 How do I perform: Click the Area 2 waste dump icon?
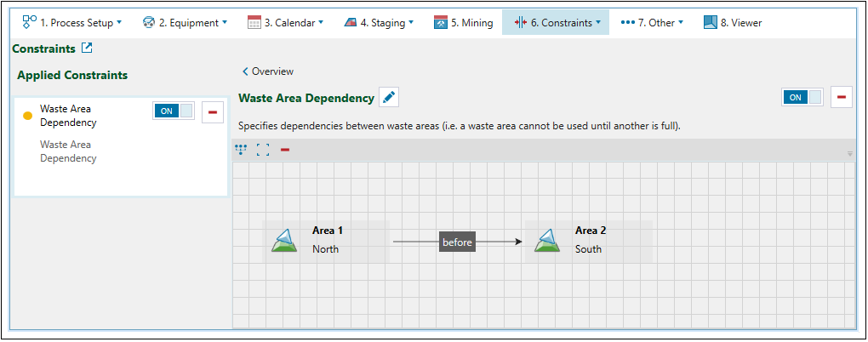point(547,240)
